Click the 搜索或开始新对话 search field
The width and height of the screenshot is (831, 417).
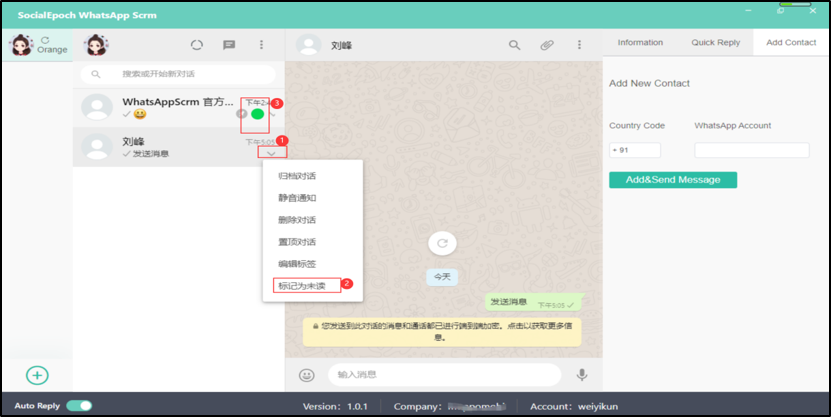tap(178, 74)
